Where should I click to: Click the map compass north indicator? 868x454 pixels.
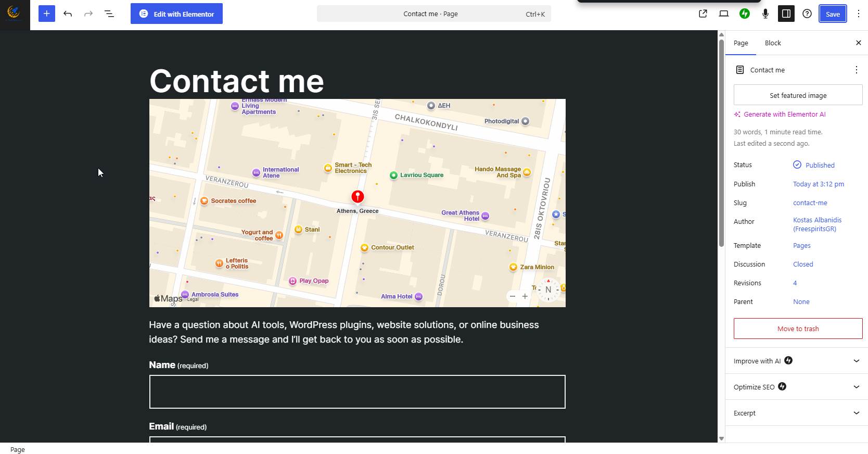[x=548, y=289]
